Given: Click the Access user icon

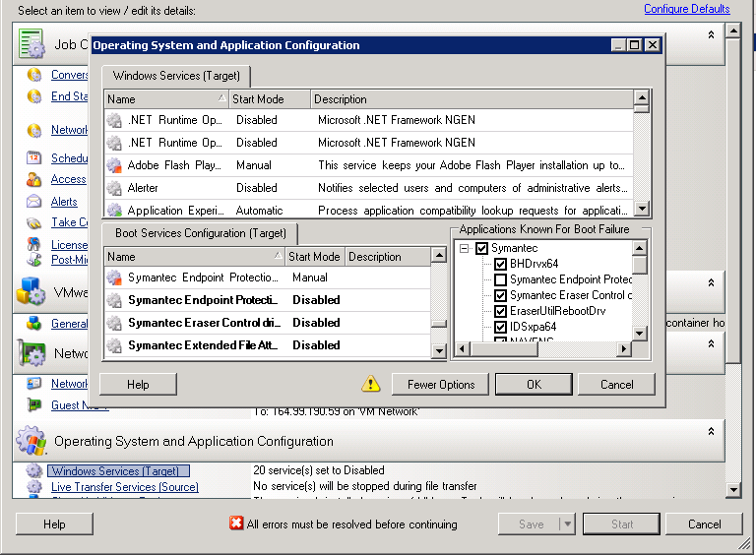Looking at the screenshot, I should pyautogui.click(x=33, y=180).
